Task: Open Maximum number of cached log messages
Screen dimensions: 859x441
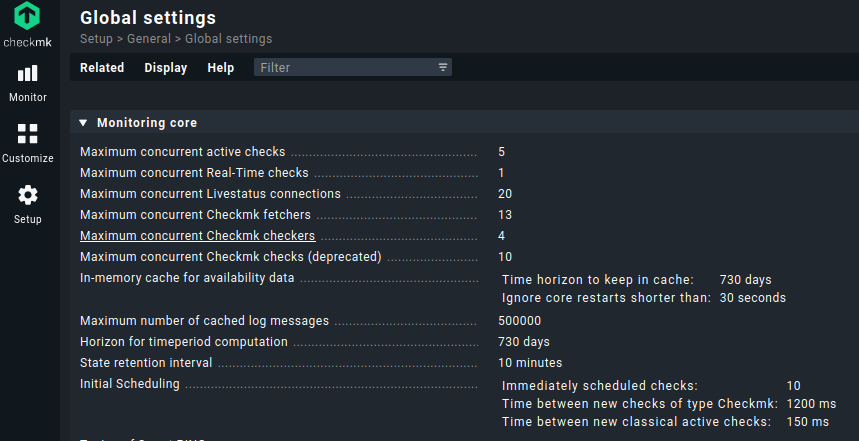Action: tap(204, 321)
